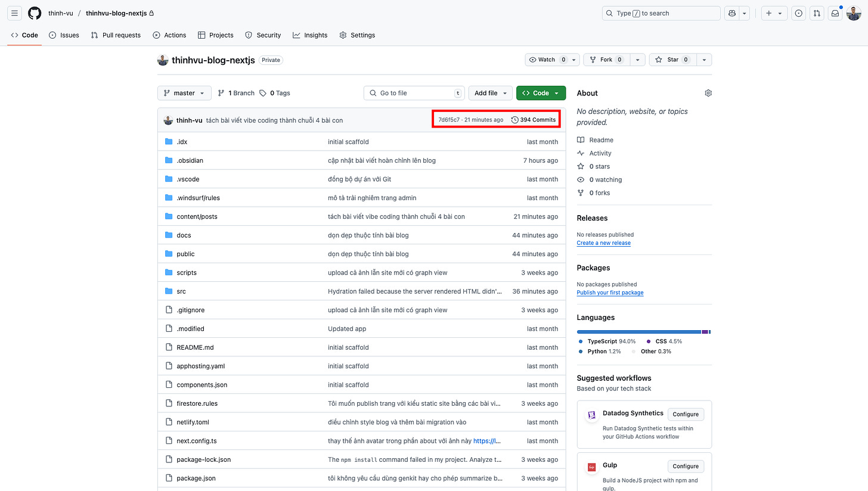Click the docs folder icon
Image resolution: width=868 pixels, height=491 pixels.
click(169, 235)
